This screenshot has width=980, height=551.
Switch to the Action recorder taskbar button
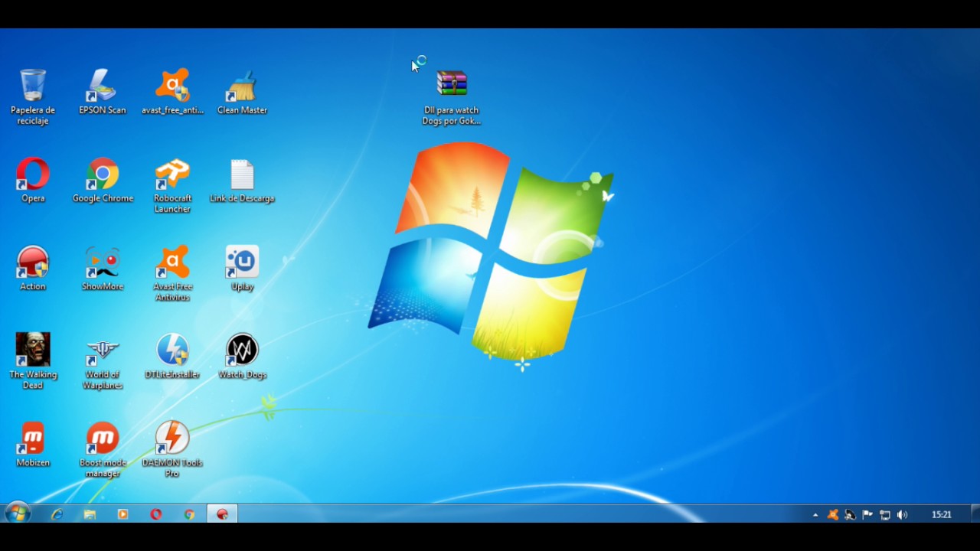pos(222,514)
